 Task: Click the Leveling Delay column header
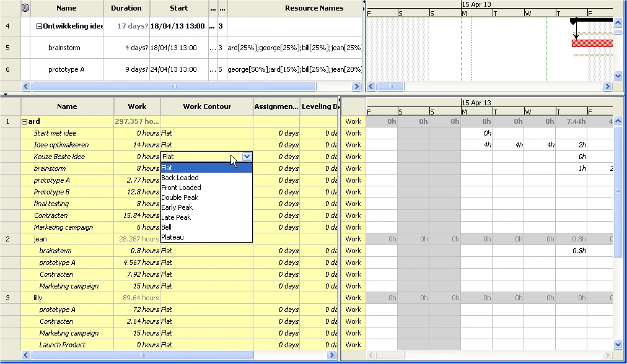click(320, 106)
